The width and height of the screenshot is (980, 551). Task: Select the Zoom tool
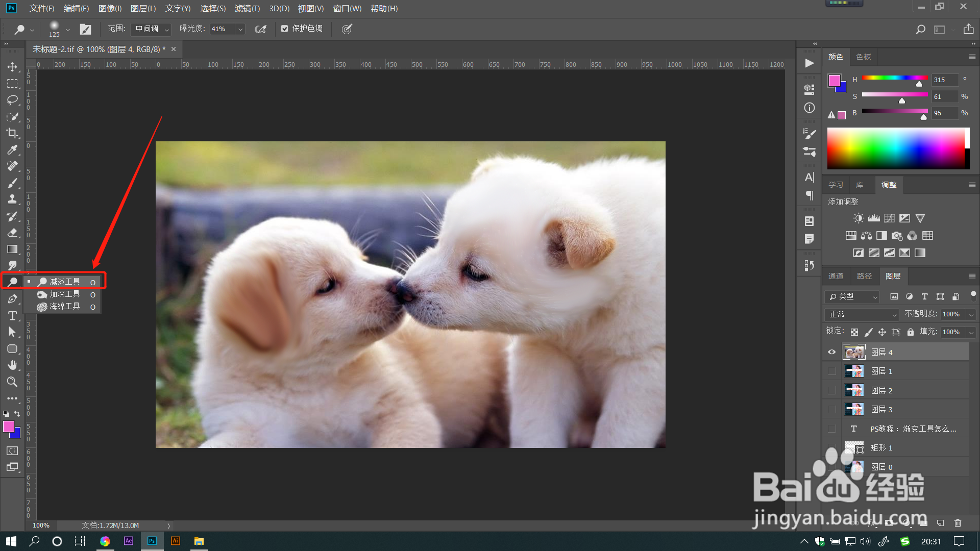pyautogui.click(x=12, y=382)
